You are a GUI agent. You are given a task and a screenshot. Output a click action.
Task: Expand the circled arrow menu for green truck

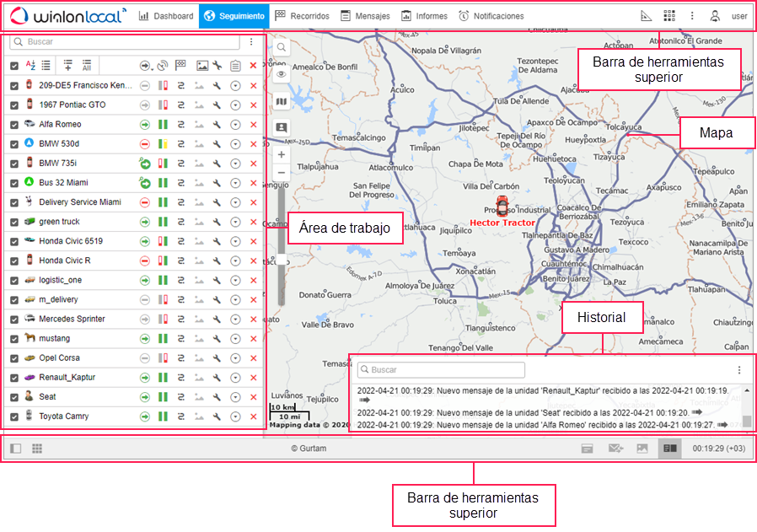point(235,222)
